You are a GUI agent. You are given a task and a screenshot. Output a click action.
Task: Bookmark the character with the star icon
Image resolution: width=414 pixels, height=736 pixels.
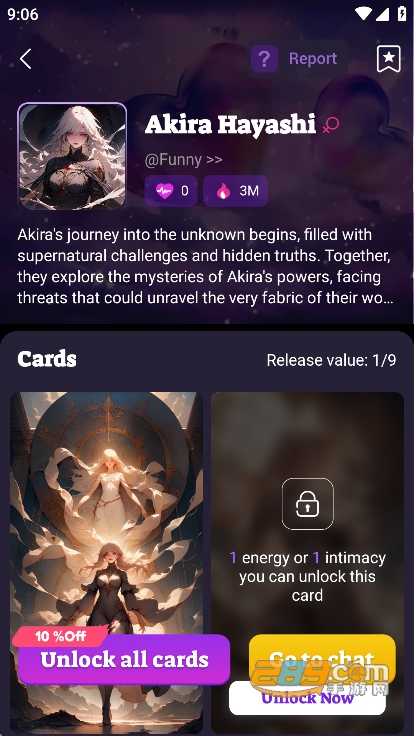click(x=389, y=59)
